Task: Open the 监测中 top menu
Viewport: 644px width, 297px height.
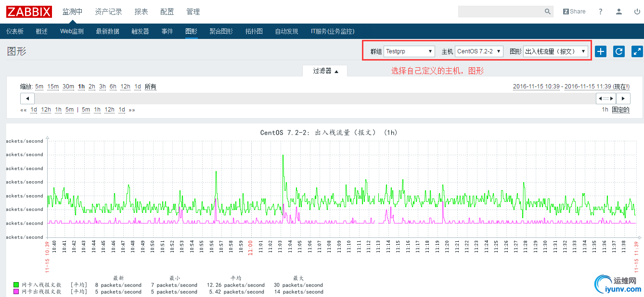Action: coord(72,12)
